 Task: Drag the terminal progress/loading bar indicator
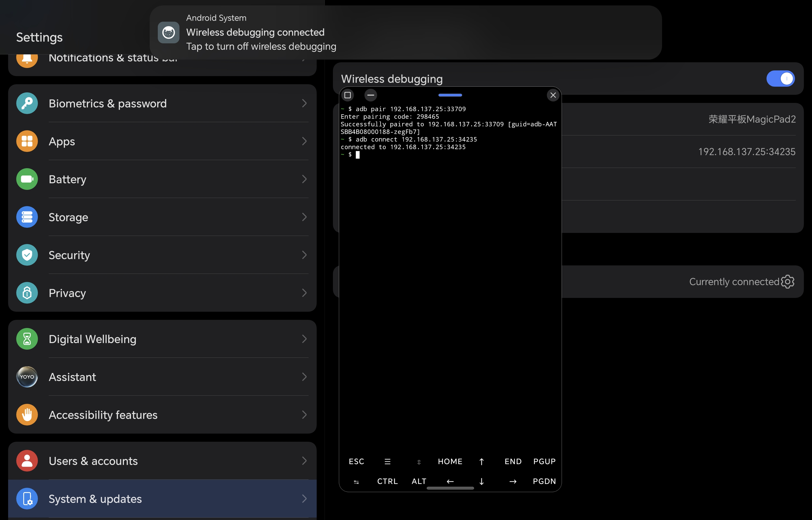tap(450, 95)
